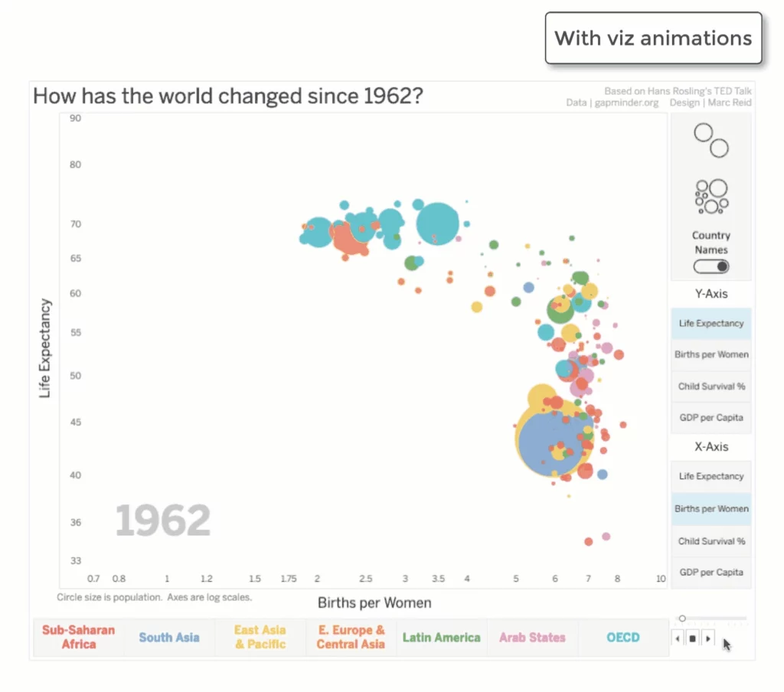The height and width of the screenshot is (692, 784).
Task: Click the 'Life Expectancy' vertical y-axis title
Action: click(44, 348)
